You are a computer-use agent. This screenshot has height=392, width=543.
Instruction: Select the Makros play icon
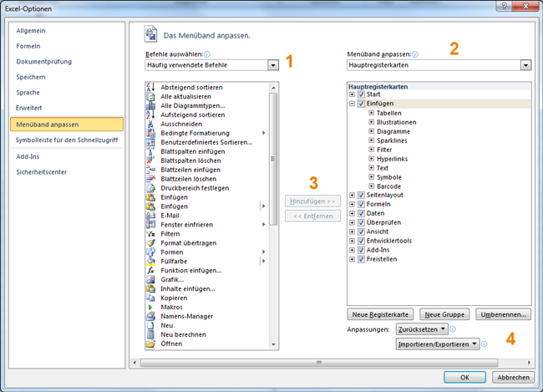tap(150, 307)
